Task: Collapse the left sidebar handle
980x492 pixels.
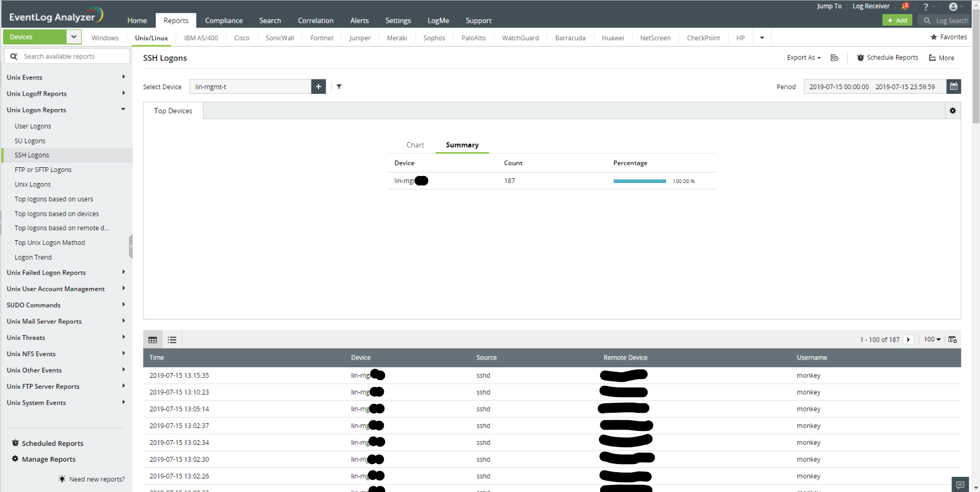Action: point(131,246)
